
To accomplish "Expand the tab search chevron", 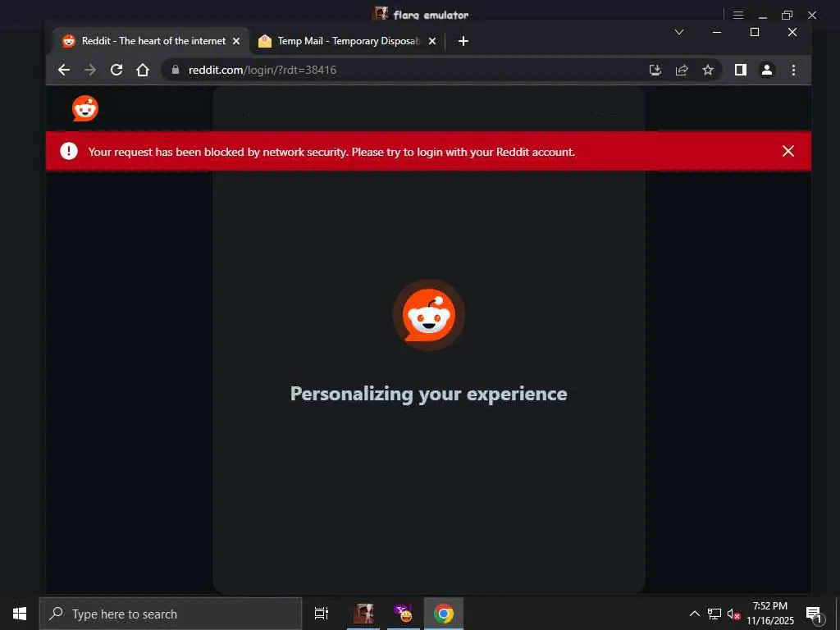I will click(x=678, y=32).
